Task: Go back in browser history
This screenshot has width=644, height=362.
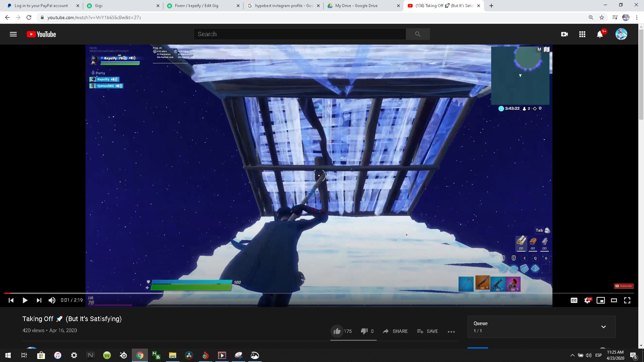Action: pos(7,17)
